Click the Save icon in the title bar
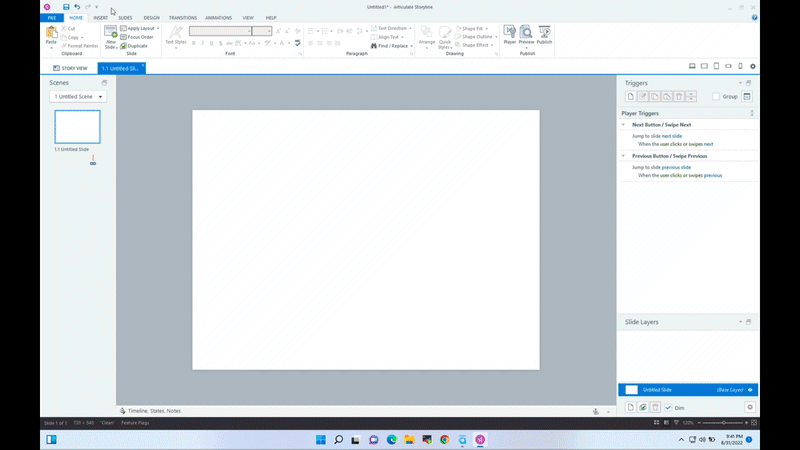Image resolution: width=800 pixels, height=450 pixels. (x=66, y=7)
